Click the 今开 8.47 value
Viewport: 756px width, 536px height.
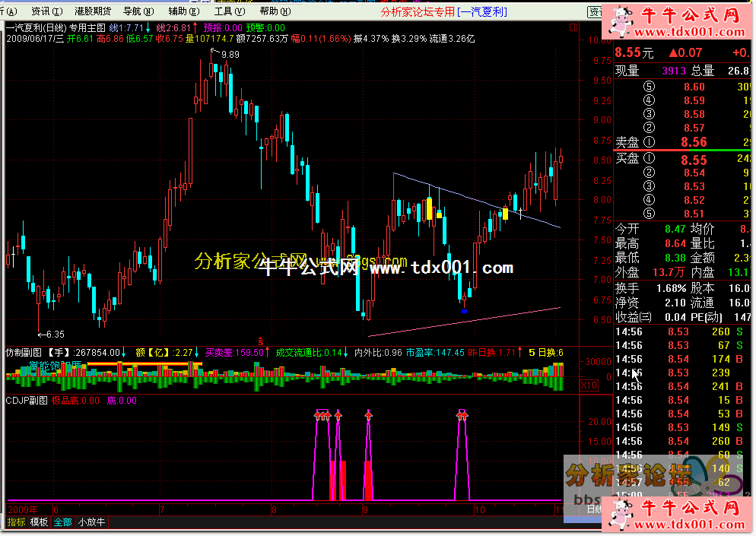tap(675, 229)
